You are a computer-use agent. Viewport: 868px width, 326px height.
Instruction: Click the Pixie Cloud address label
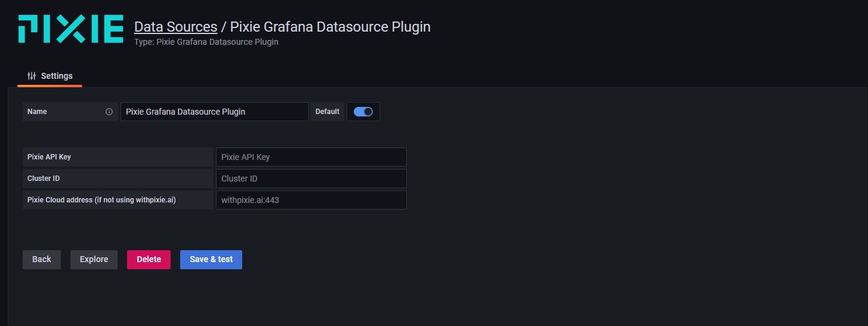click(101, 200)
